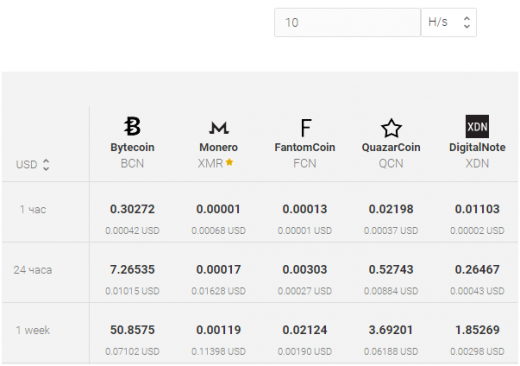The width and height of the screenshot is (520, 366).
Task: Click the 0.11398 USD weekly Monero price
Action: 218,351
